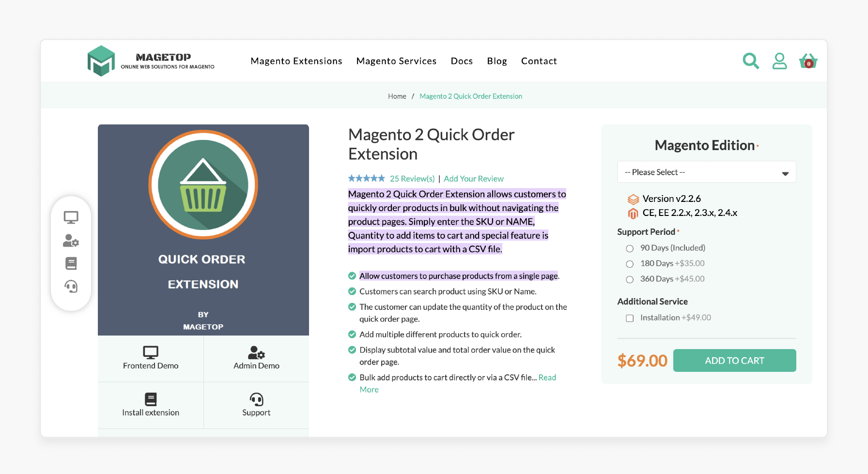Image resolution: width=868 pixels, height=474 pixels.
Task: Click the five-star rating icons
Action: pos(367,178)
